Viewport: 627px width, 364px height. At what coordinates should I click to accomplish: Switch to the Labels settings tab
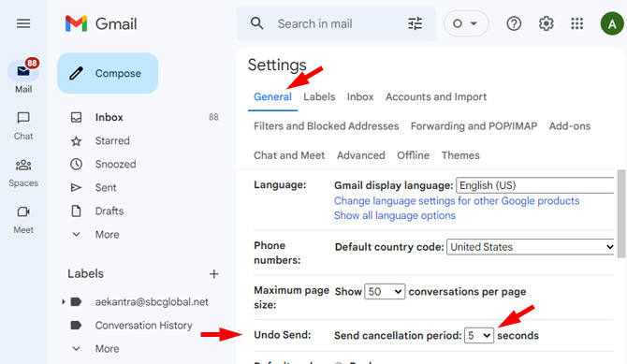click(x=319, y=96)
